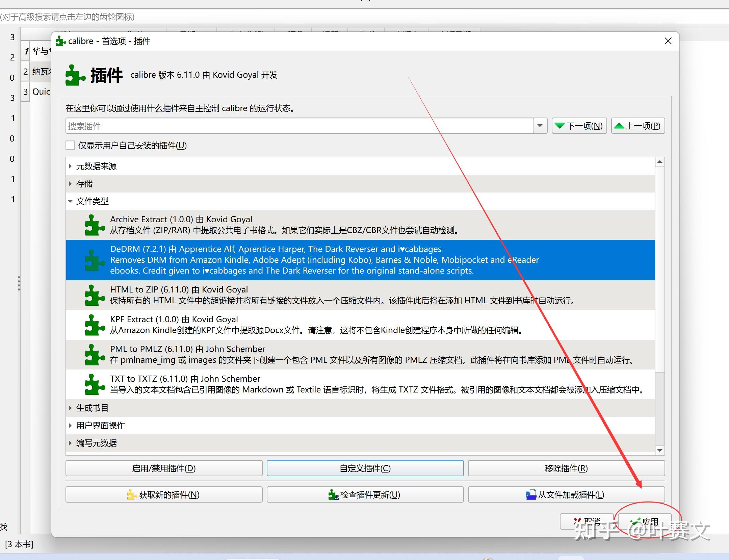Click the KPF Extract plugin icon
The image size is (729, 560).
(95, 325)
